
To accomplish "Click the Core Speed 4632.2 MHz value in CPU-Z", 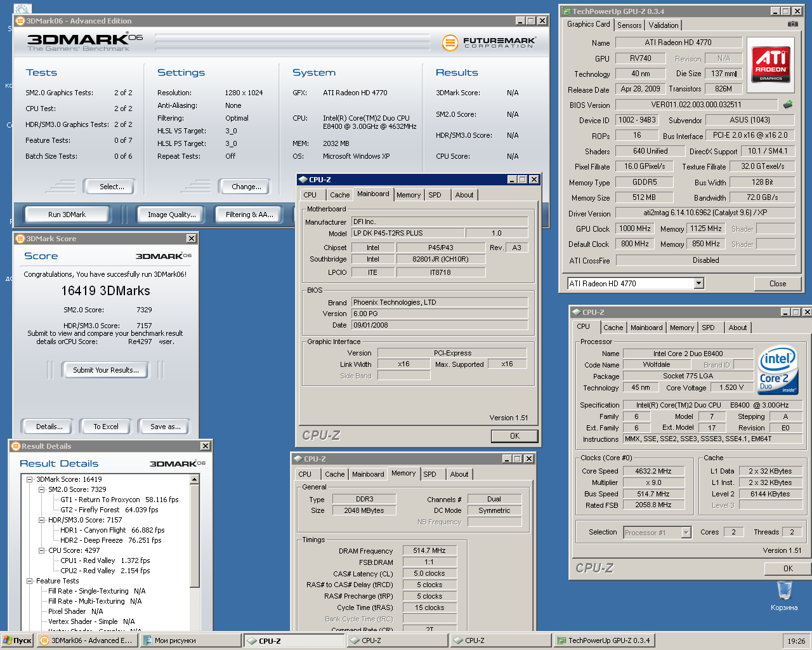I will point(653,471).
